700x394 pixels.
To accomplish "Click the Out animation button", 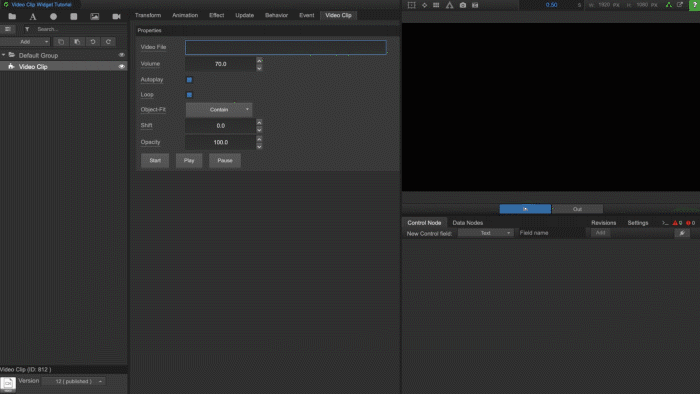I will [x=577, y=209].
